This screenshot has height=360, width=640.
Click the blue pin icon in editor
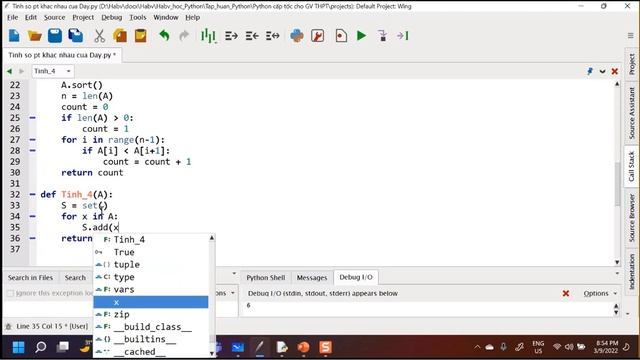590,71
